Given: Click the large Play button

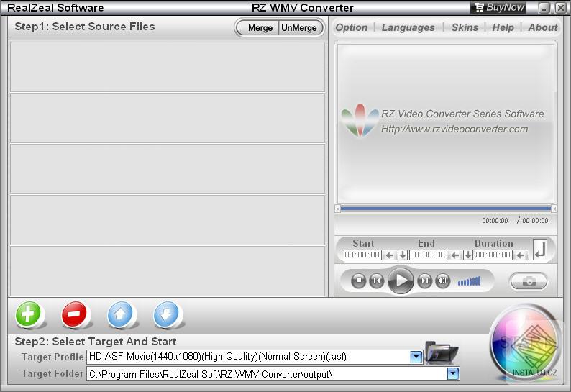Looking at the screenshot, I should pos(401,281).
